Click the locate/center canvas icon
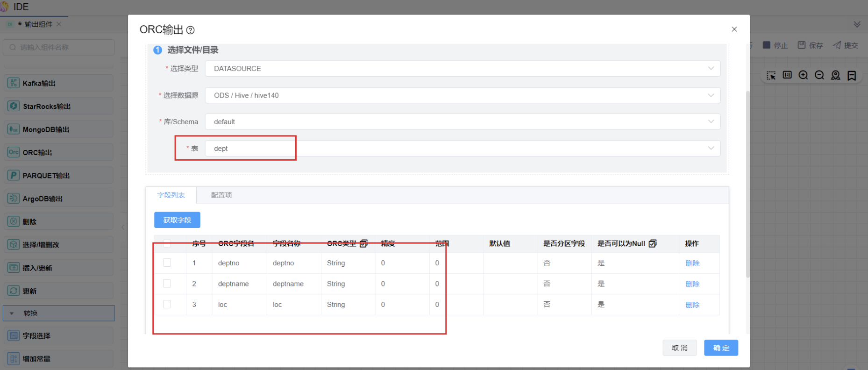The height and width of the screenshot is (370, 868). click(835, 75)
